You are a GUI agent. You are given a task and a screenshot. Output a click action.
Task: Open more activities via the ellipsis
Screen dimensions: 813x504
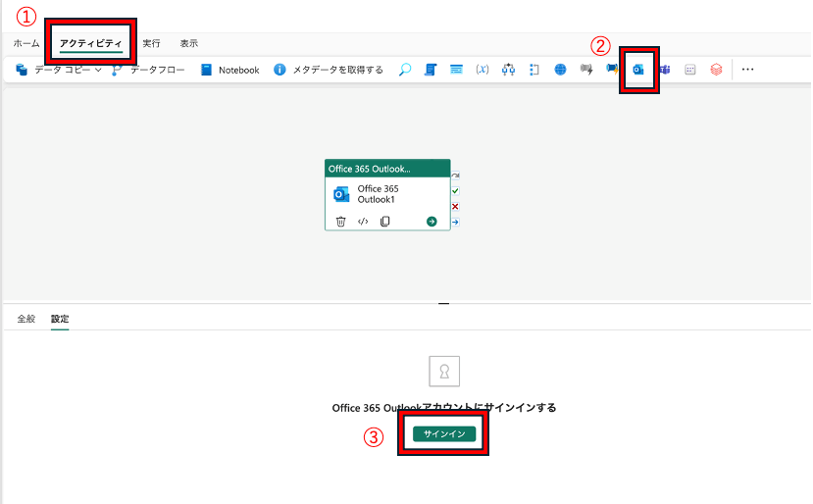point(747,70)
